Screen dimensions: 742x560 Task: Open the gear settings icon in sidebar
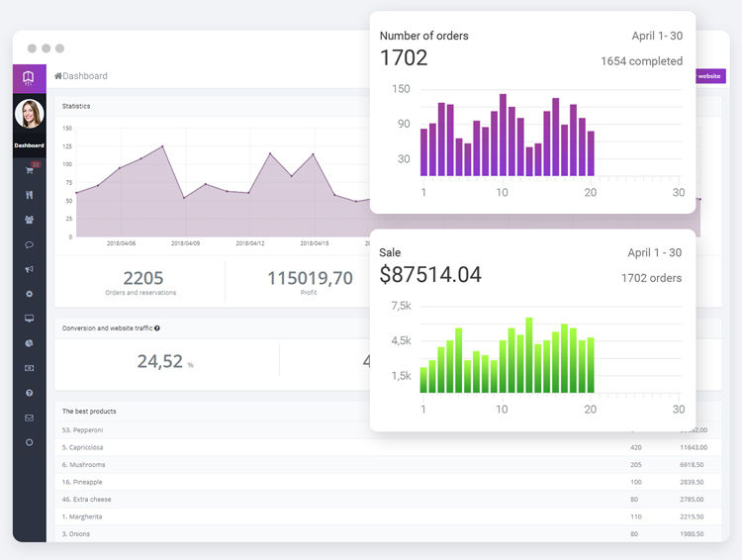click(x=29, y=294)
